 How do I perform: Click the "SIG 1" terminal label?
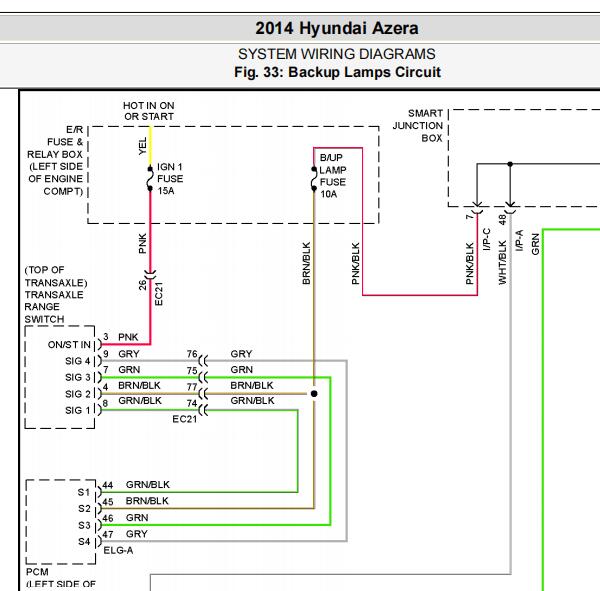tap(78, 410)
